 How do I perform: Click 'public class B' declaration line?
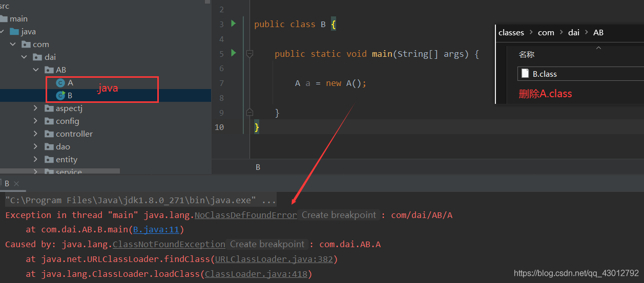tap(295, 24)
